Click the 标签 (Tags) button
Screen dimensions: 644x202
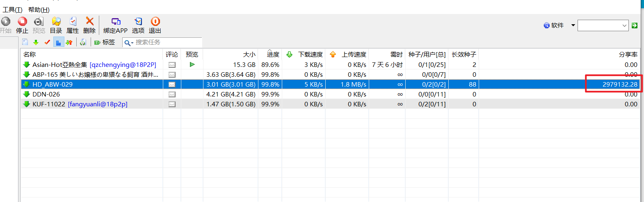coord(105,42)
